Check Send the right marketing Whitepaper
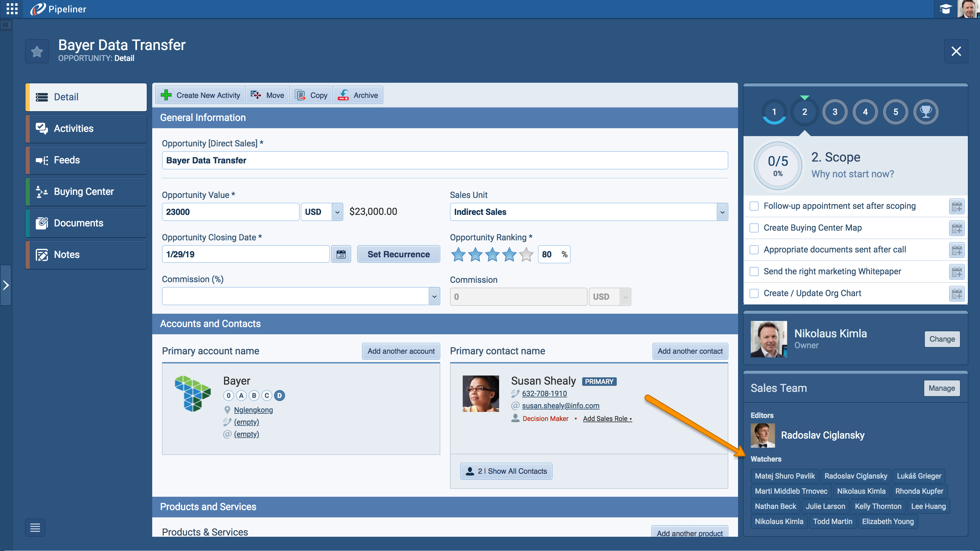 point(754,272)
